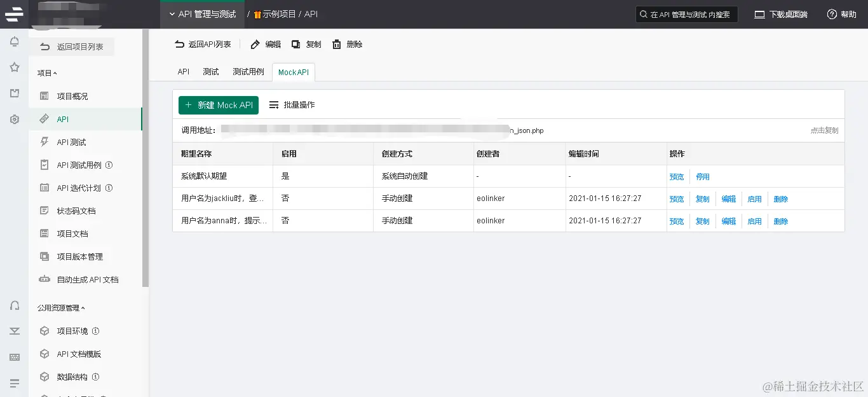Click 编辑 in the jackliu row
Image resolution: width=868 pixels, height=397 pixels.
click(x=729, y=199)
